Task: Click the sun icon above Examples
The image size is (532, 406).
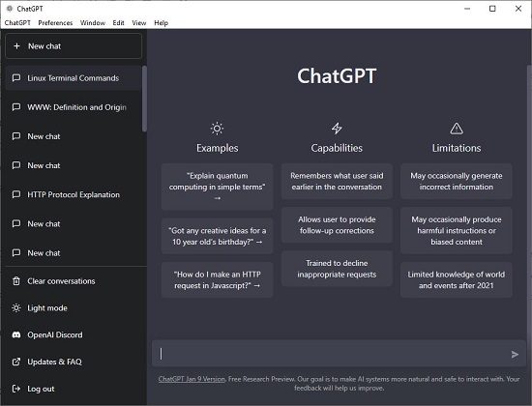Action: tap(217, 129)
